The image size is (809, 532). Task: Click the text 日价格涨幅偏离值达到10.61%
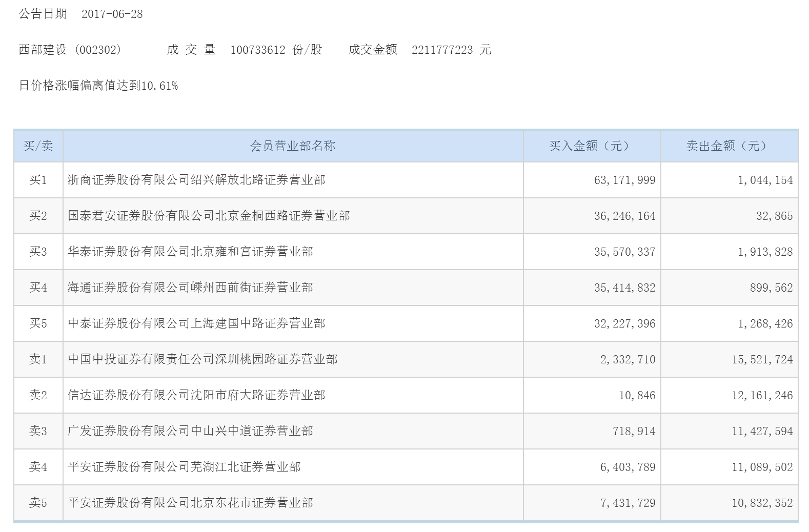(x=98, y=86)
